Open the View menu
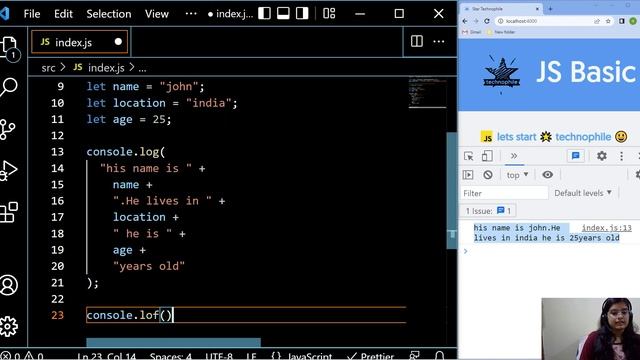Screen dimensions: 640x360 156,14
